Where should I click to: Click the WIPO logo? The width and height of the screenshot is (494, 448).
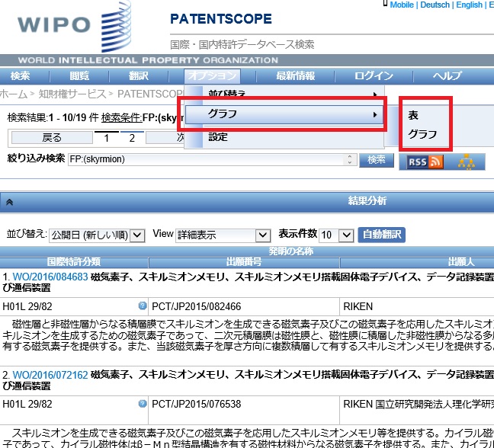(x=75, y=25)
